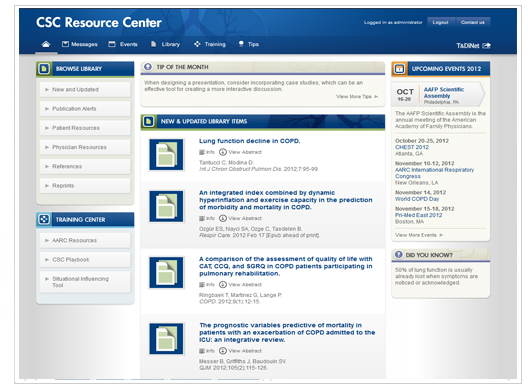Viewport: 528px width, 391px height.
Task: Open AAFP Scientific Assembly event link
Action: [443, 93]
